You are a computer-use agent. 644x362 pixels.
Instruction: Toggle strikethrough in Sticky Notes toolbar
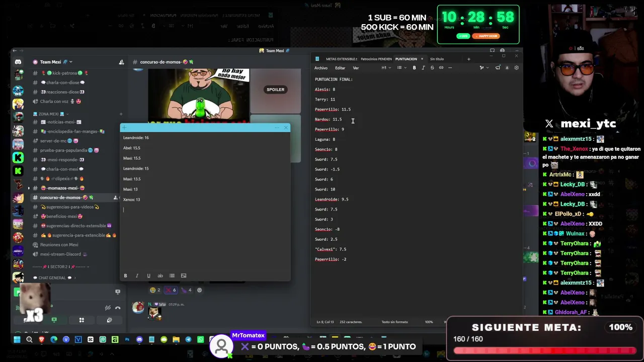pyautogui.click(x=160, y=276)
